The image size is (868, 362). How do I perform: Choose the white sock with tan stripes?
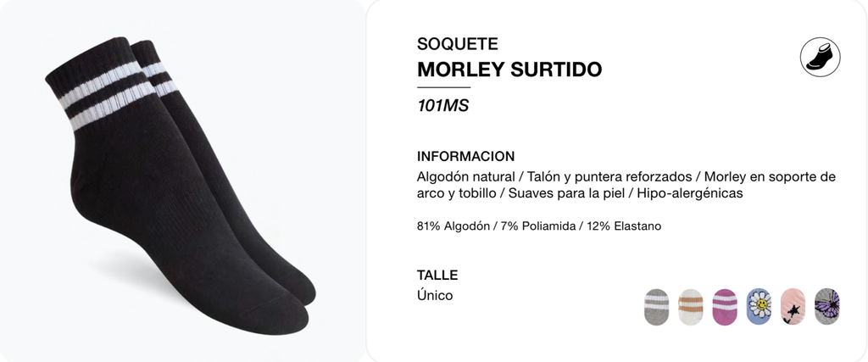point(690,307)
